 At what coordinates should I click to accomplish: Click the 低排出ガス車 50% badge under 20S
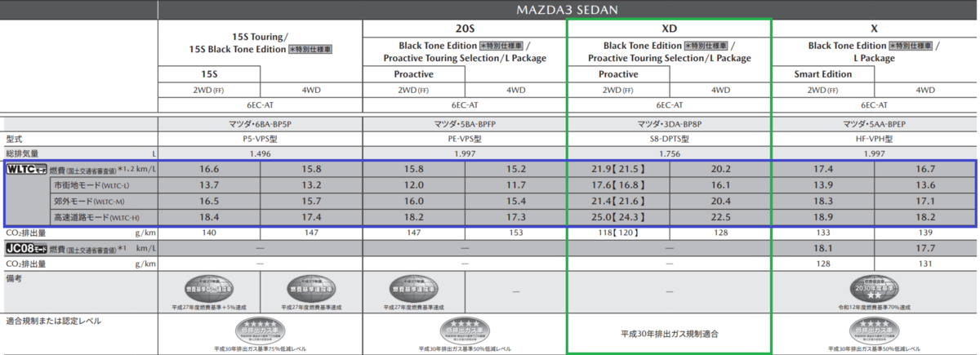465,330
